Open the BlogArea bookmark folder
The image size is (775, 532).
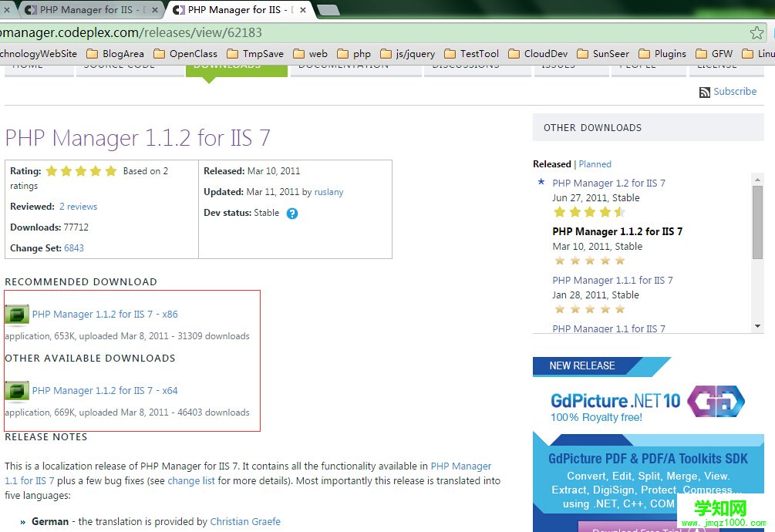115,54
